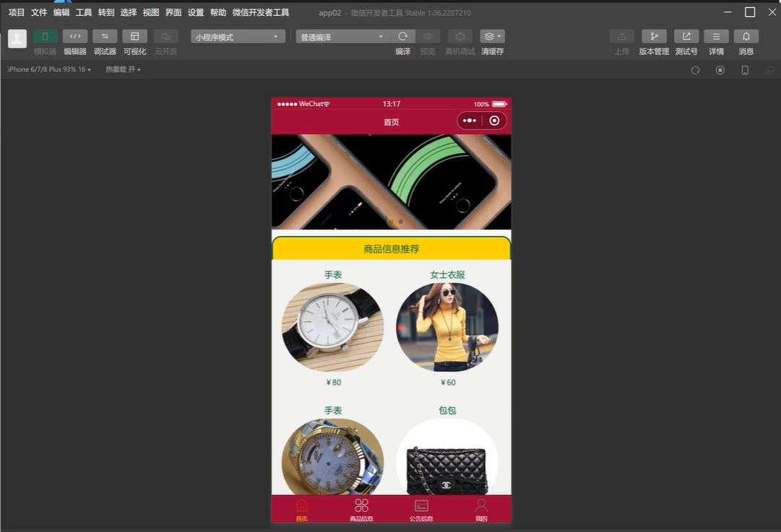Viewport: 781px width, 532px height.
Task: Click the women's clothing product image
Action: pyautogui.click(x=447, y=327)
